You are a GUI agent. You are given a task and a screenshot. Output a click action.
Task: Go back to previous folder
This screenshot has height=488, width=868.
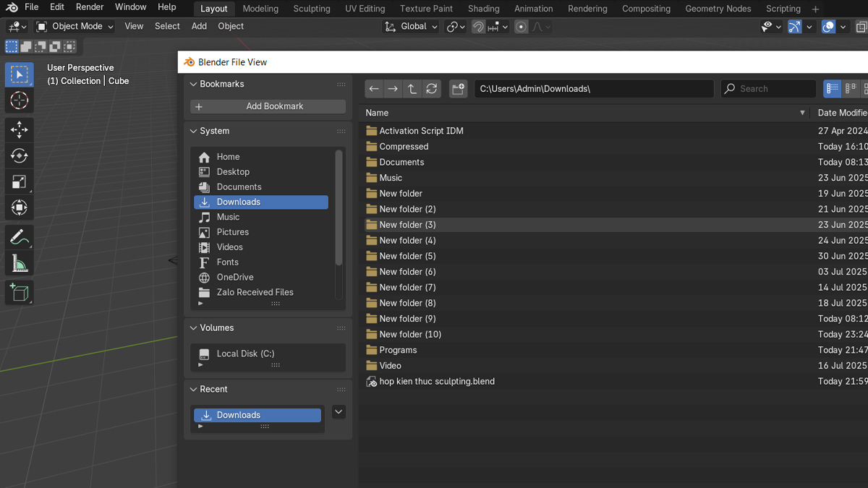tap(374, 89)
